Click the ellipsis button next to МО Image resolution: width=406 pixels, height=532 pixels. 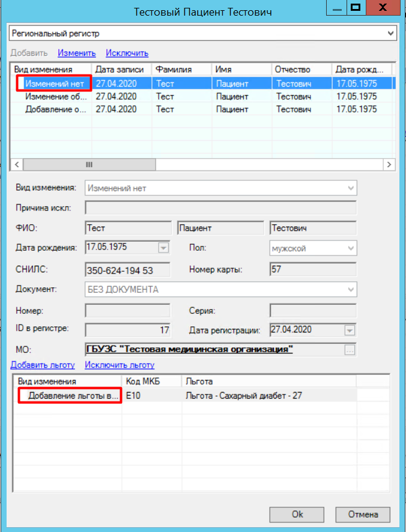point(350,349)
